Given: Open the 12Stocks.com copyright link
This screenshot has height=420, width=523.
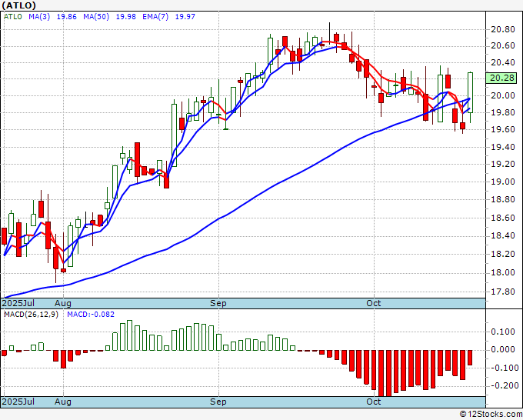Looking at the screenshot, I should tap(491, 415).
